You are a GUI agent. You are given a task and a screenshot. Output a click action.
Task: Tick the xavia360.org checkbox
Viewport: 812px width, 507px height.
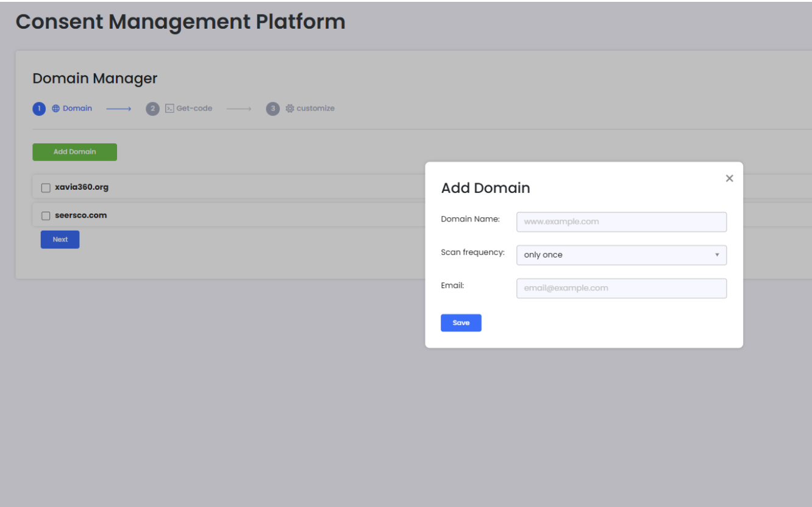coord(46,188)
